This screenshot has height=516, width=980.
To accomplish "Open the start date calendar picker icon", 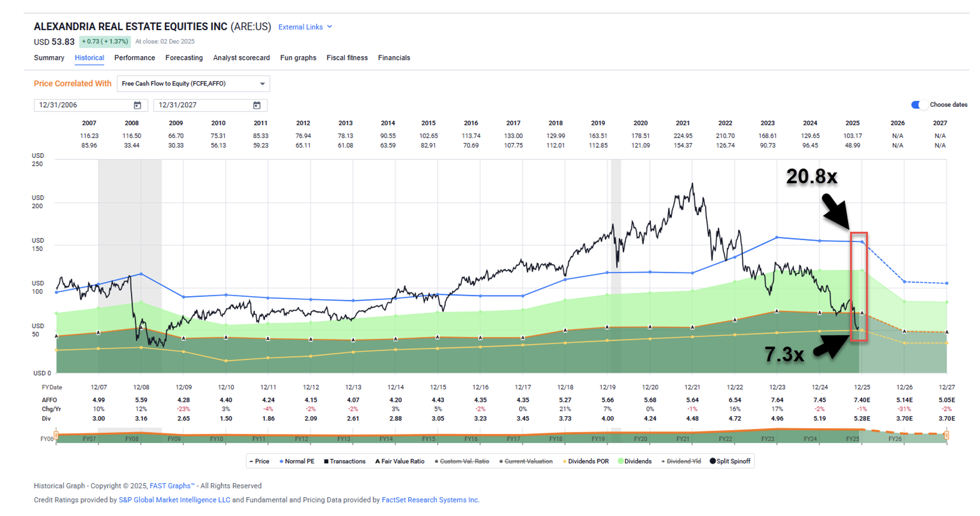I will [x=137, y=105].
